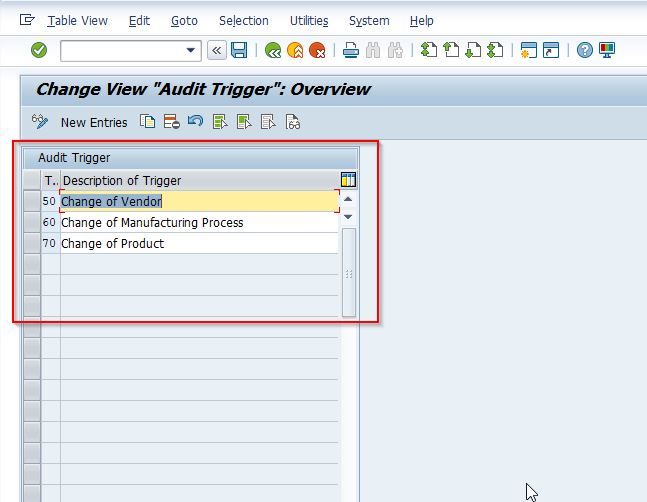
Task: Open Help via the question mark icon
Action: coord(585,50)
